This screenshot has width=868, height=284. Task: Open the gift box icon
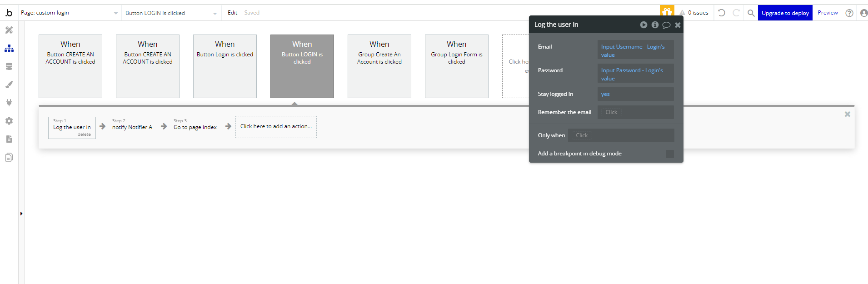click(667, 12)
